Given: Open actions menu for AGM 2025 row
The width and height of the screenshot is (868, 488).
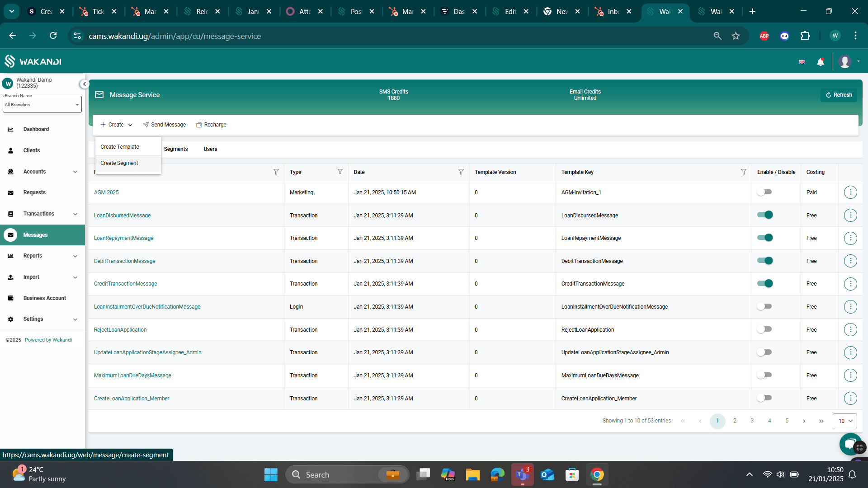Looking at the screenshot, I should 850,192.
